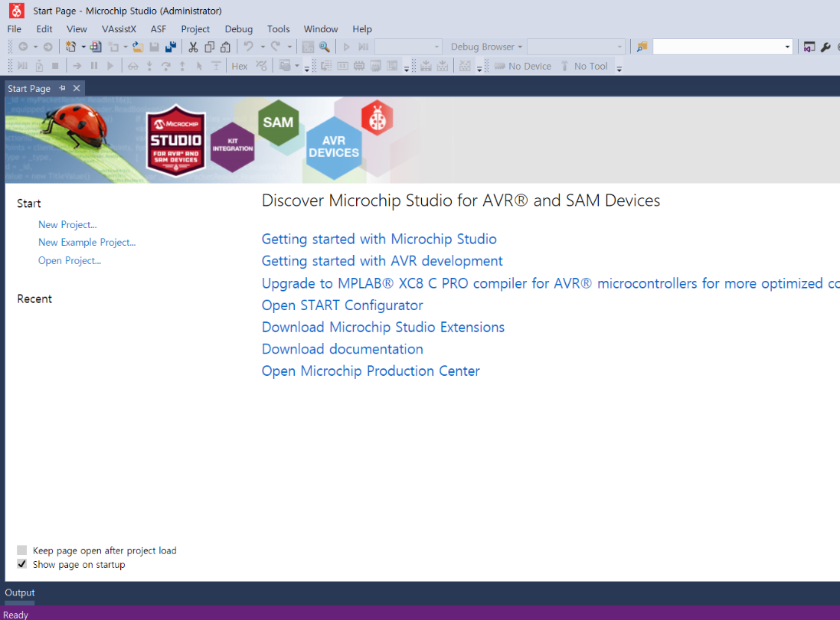Select the Start Page tab
This screenshot has height=620, width=840.
point(29,88)
